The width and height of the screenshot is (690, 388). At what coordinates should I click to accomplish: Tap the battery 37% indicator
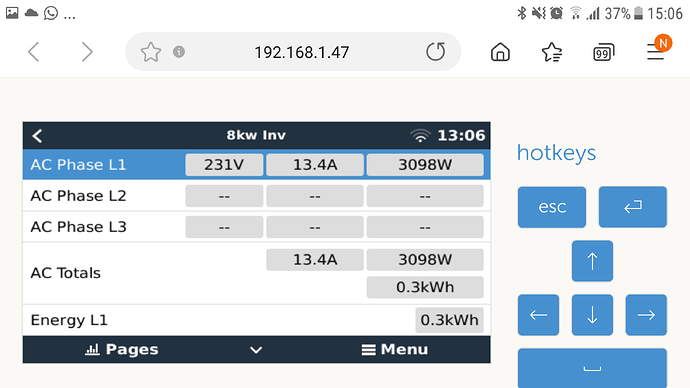[624, 14]
